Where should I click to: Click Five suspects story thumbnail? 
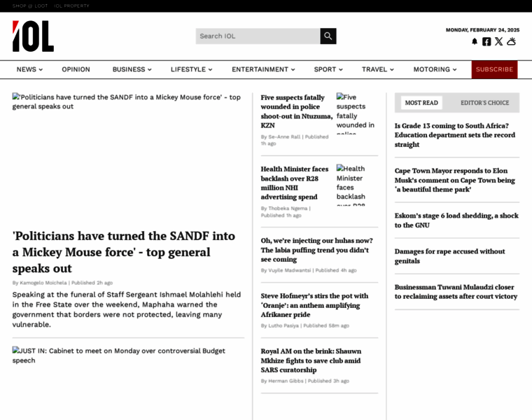(x=357, y=113)
